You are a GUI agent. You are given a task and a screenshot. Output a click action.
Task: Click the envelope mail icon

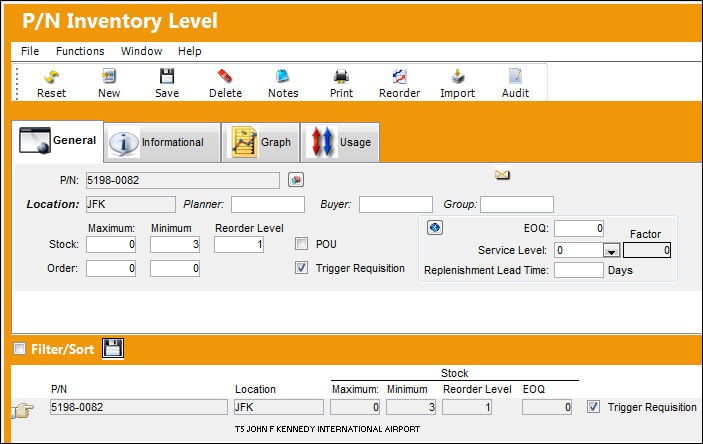[502, 174]
